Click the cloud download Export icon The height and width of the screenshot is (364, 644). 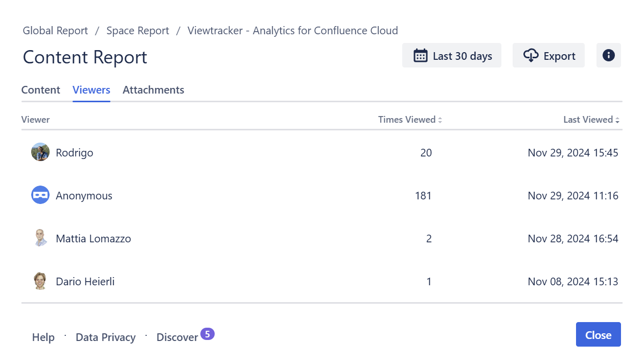[531, 56]
